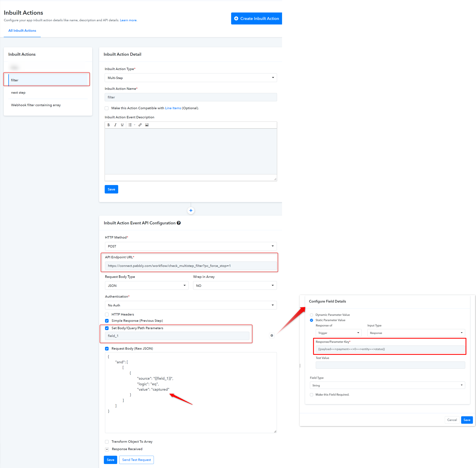The image size is (476, 468).
Task: Click the insert image icon in editor
Action: [x=147, y=125]
